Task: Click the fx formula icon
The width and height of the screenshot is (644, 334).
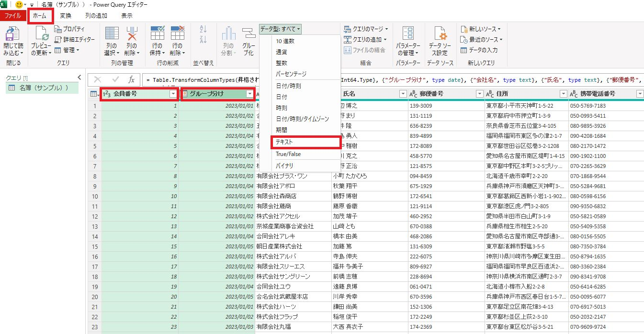Action: click(x=131, y=80)
